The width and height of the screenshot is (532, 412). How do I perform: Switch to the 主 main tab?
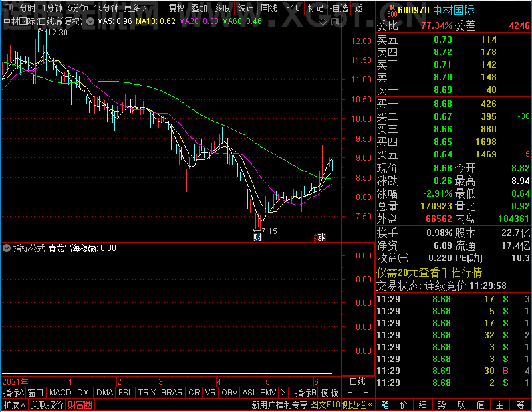(500, 405)
